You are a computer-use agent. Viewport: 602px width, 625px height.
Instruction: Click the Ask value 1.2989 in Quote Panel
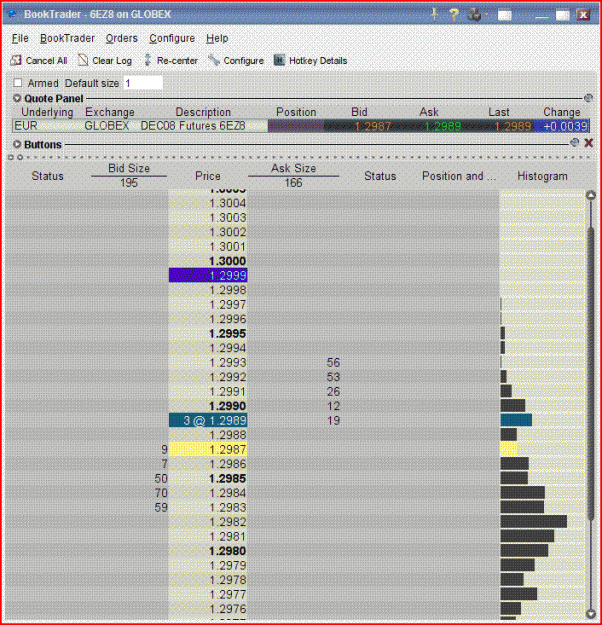point(443,126)
